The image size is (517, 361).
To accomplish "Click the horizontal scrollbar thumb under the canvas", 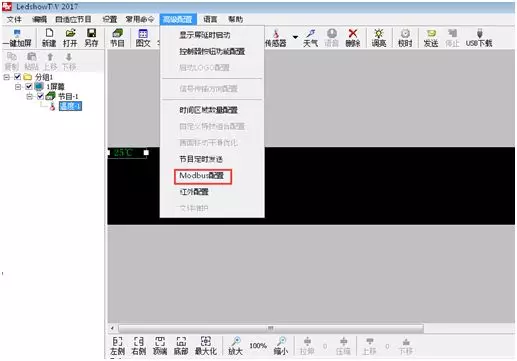I will point(271,328).
